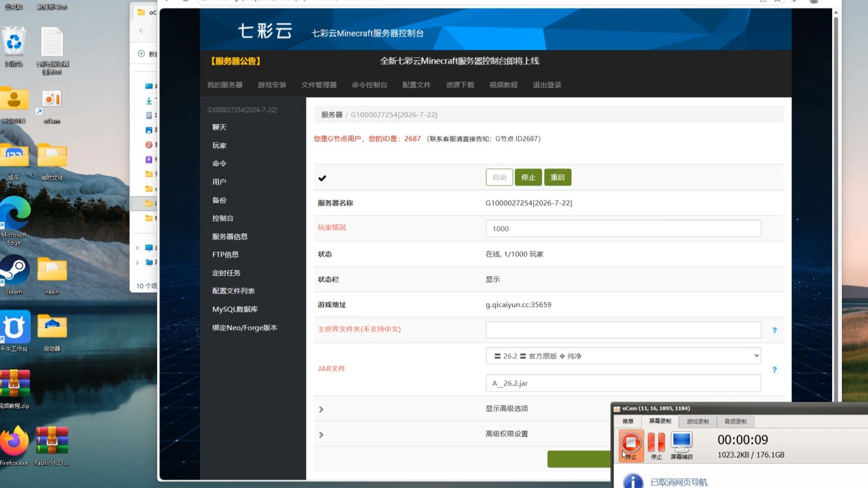868x488 pixels.
Task: Switch to oCam 音频录制 tab
Action: (735, 421)
